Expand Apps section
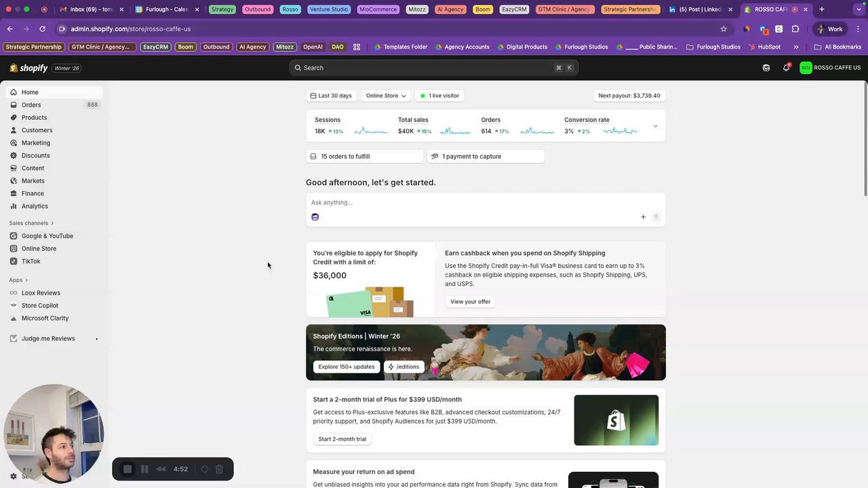The height and width of the screenshot is (488, 868). (18, 280)
